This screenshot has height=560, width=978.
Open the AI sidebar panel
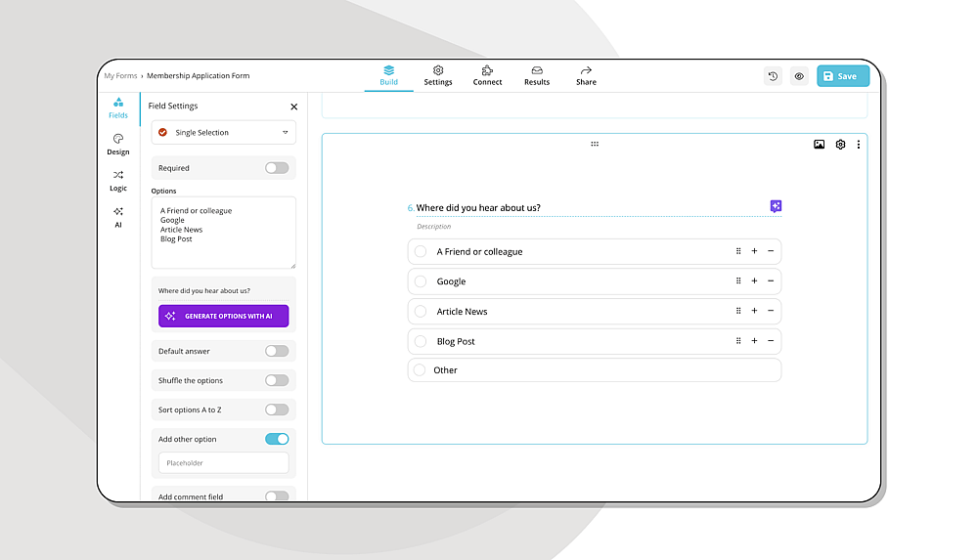118,217
